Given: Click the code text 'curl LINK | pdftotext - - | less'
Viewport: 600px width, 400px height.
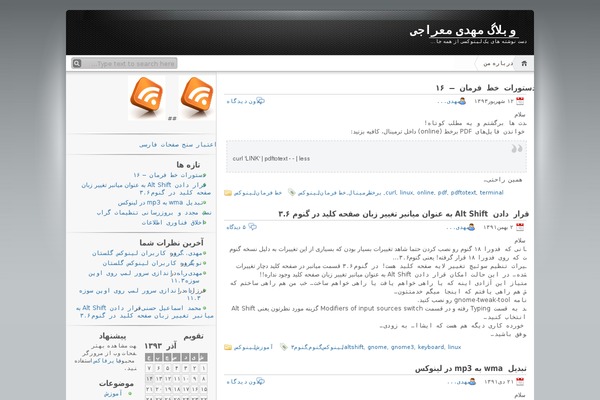Looking at the screenshot, I should 271,158.
